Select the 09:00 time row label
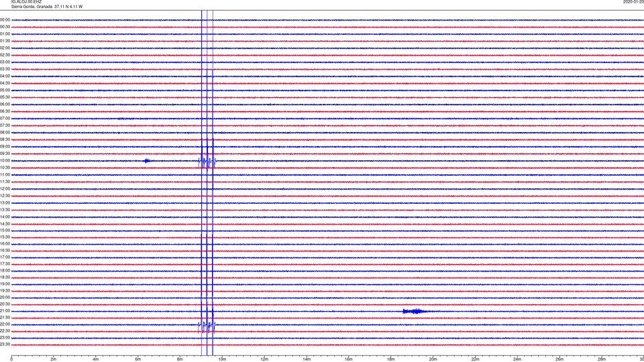The width and height of the screenshot is (644, 362). 5,147
